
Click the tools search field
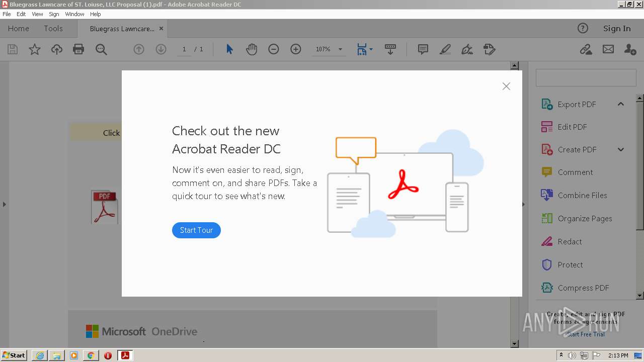pyautogui.click(x=586, y=78)
